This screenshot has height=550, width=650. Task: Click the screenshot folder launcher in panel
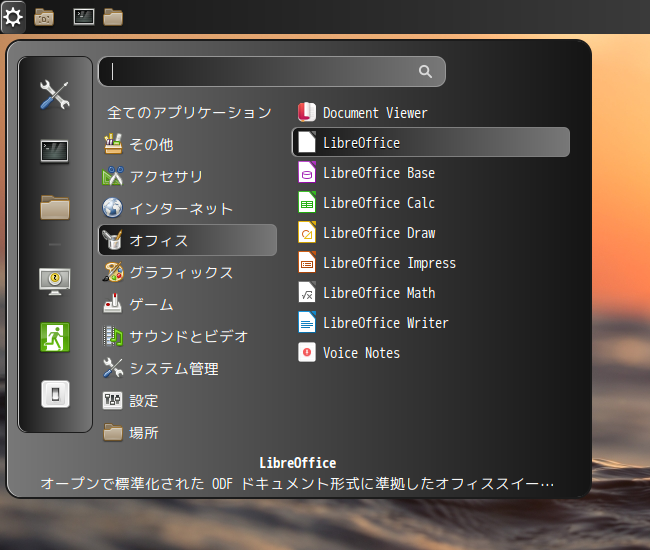point(44,17)
